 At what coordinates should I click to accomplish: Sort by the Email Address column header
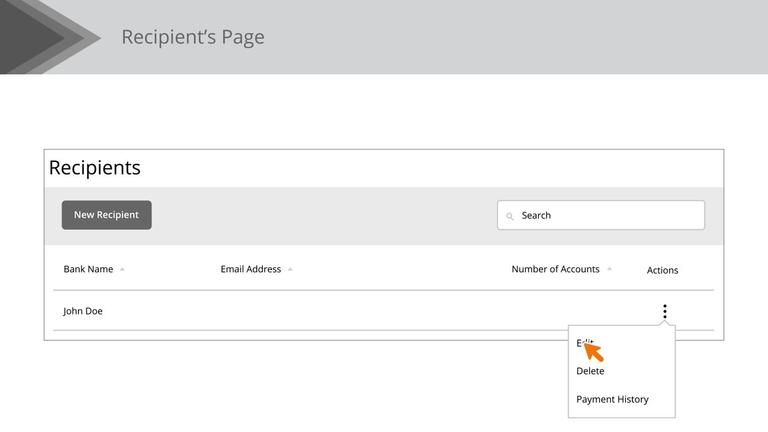250,269
